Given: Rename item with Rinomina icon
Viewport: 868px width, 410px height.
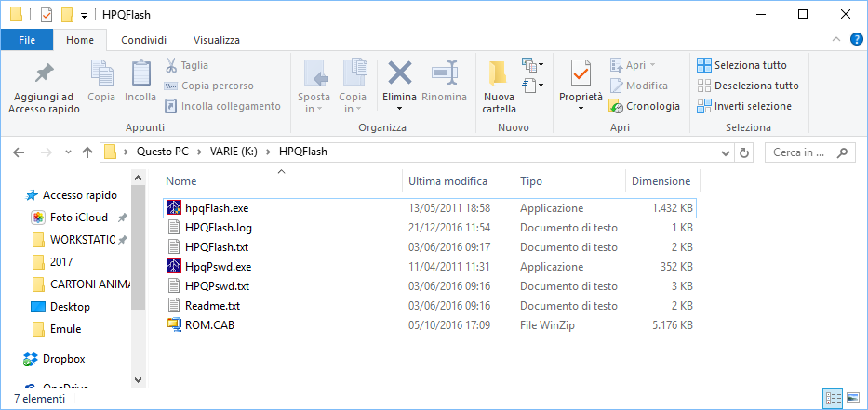Looking at the screenshot, I should click(444, 72).
